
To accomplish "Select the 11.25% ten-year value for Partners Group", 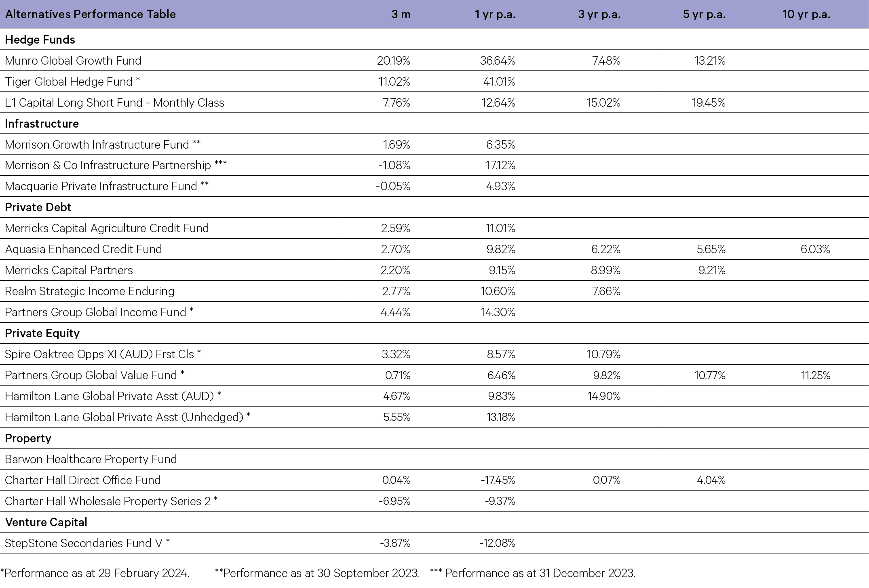I will pyautogui.click(x=816, y=375).
